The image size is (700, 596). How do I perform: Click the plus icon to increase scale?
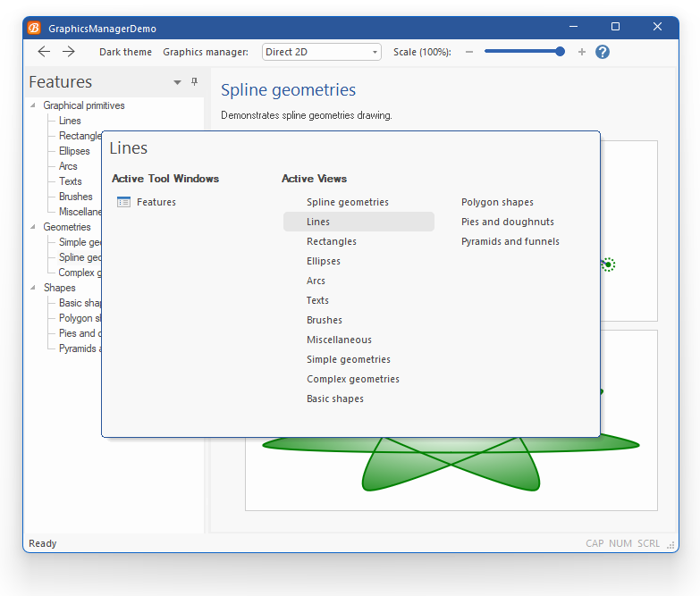(582, 52)
